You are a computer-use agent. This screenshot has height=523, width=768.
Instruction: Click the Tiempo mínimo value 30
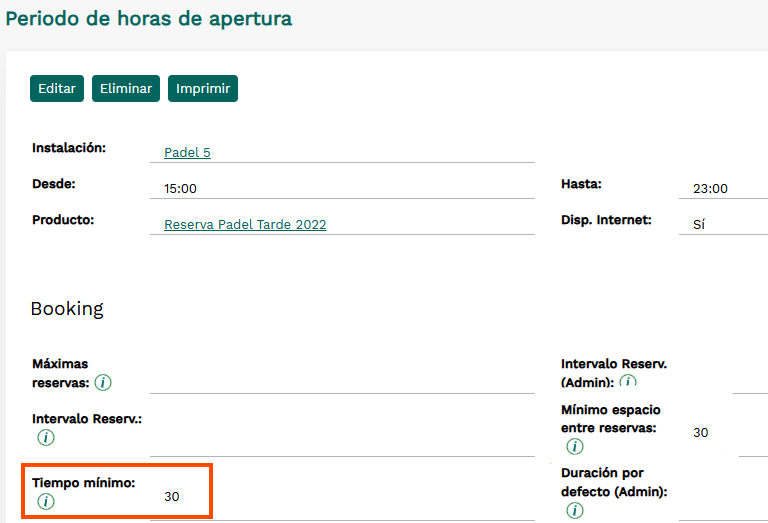tap(172, 497)
